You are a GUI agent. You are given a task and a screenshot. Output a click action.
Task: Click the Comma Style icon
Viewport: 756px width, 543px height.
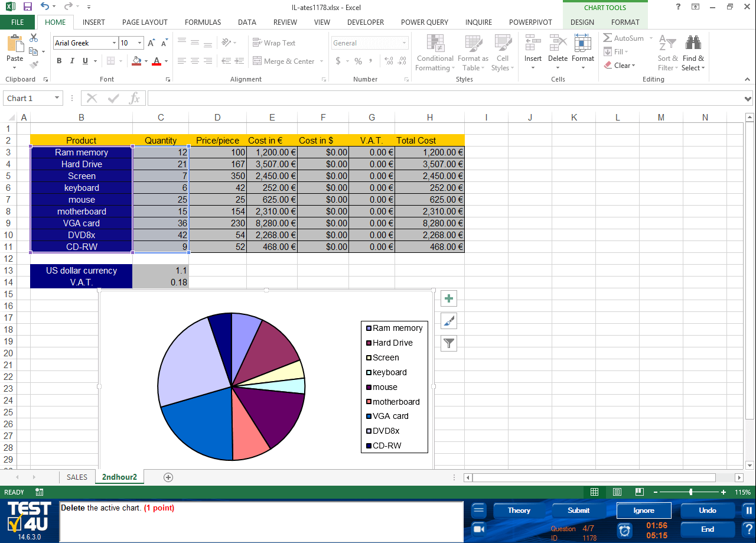(x=371, y=61)
